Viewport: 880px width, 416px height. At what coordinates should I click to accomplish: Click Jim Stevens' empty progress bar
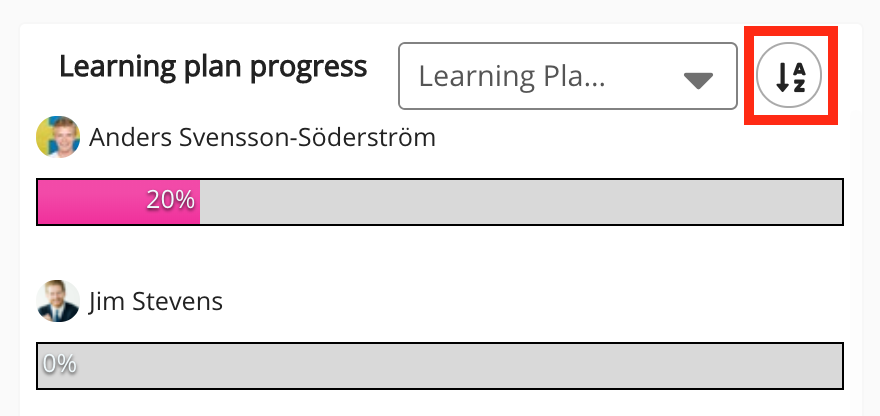(x=440, y=364)
